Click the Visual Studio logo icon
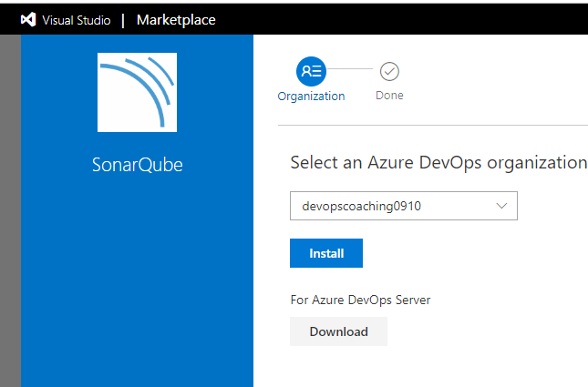The height and width of the screenshot is (387, 588). 28,19
